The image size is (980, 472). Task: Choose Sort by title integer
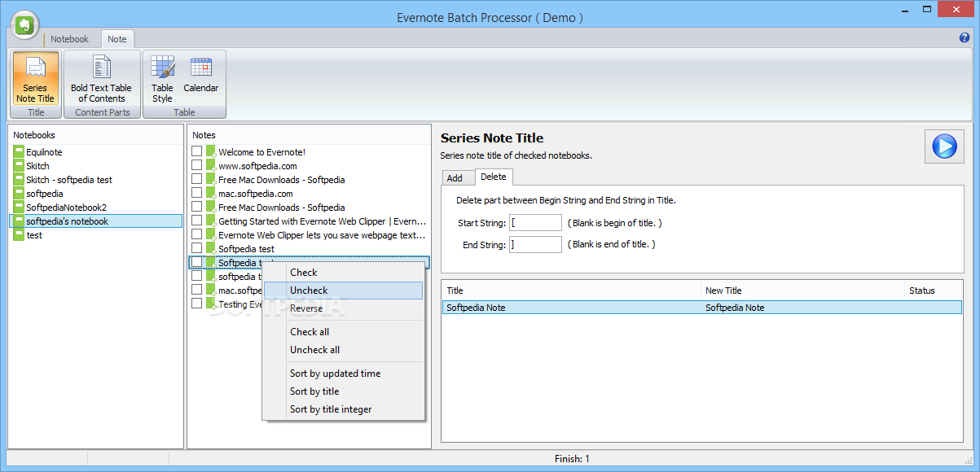pos(343,409)
